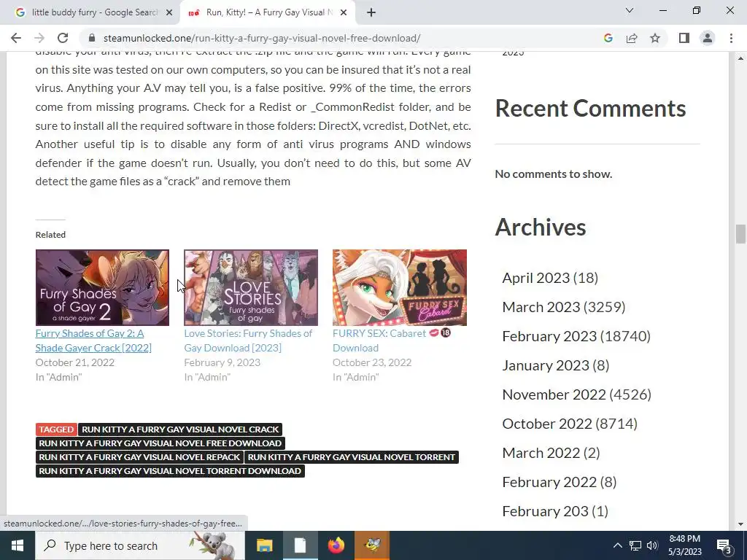Viewport: 747px width, 560px height.
Task: Open March 2022 archive
Action: (x=541, y=452)
